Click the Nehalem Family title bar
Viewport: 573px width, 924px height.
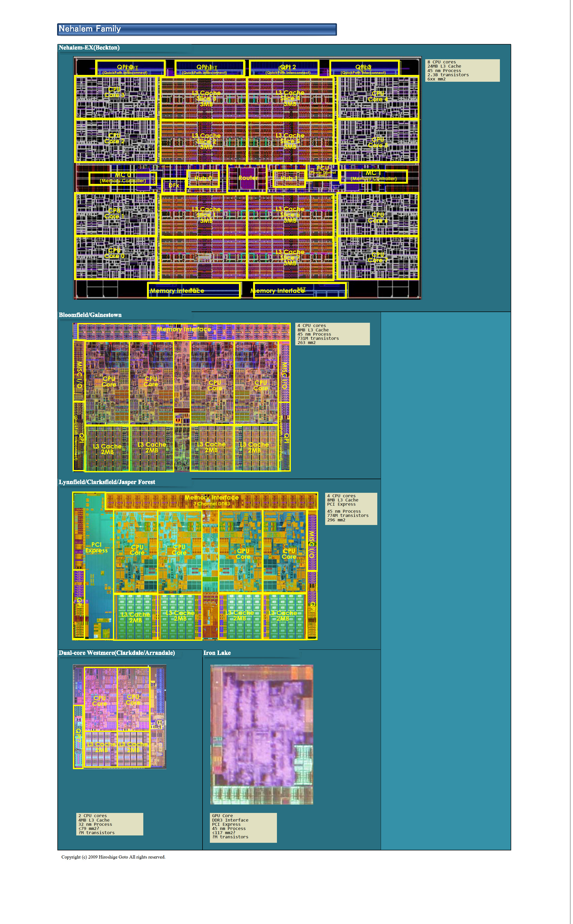pyautogui.click(x=196, y=29)
